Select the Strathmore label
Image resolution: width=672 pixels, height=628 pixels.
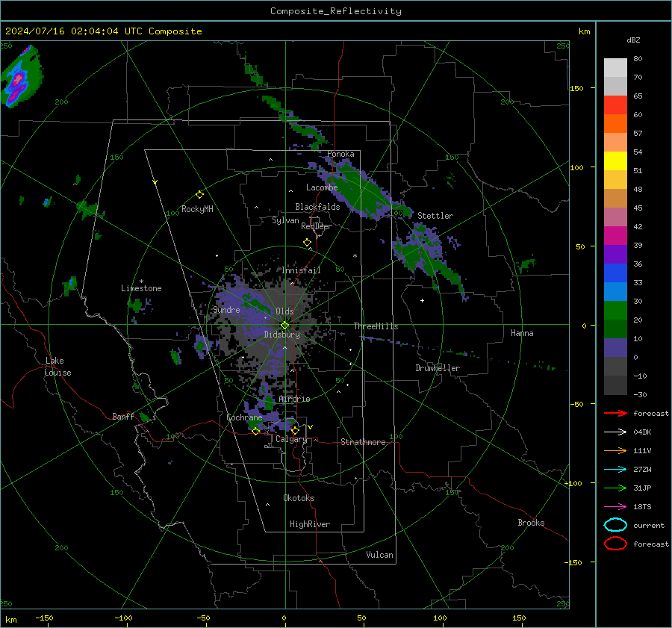point(363,442)
